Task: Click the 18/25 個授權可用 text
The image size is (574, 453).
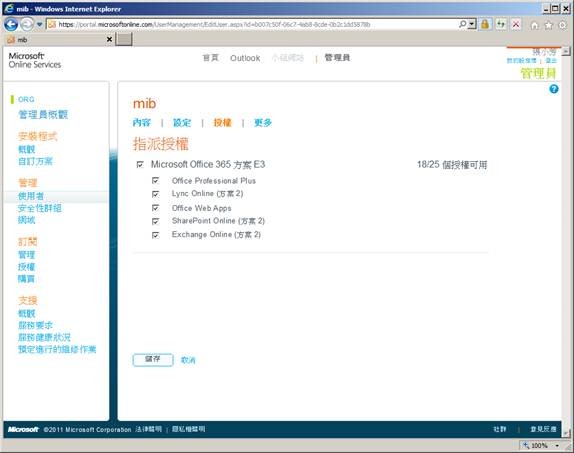Action: click(x=452, y=165)
